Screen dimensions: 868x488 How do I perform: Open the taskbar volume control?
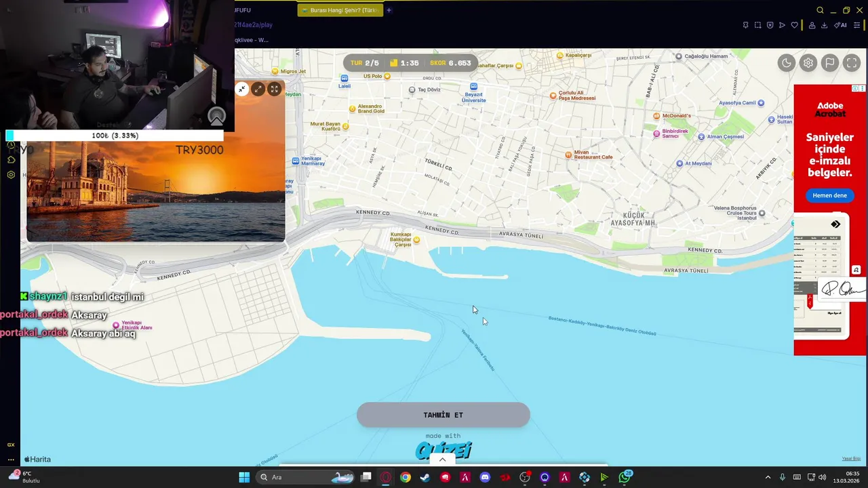tap(822, 477)
